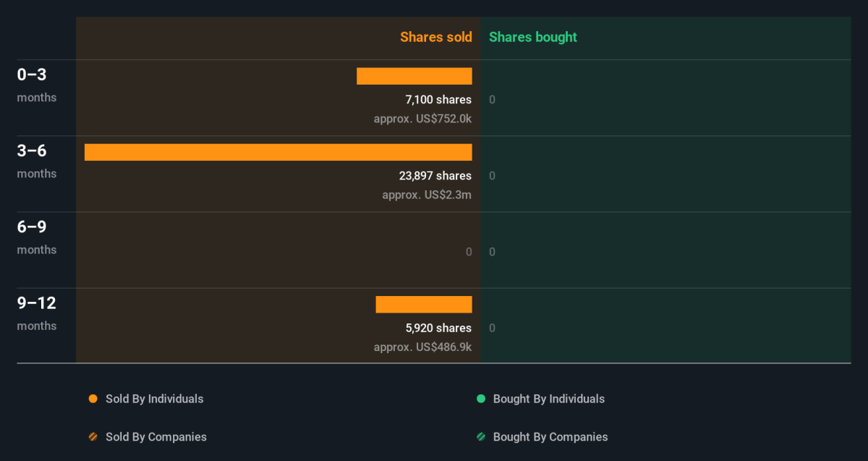Image resolution: width=868 pixels, height=461 pixels.
Task: Select the Bought By Companies legend label
Action: (x=550, y=437)
